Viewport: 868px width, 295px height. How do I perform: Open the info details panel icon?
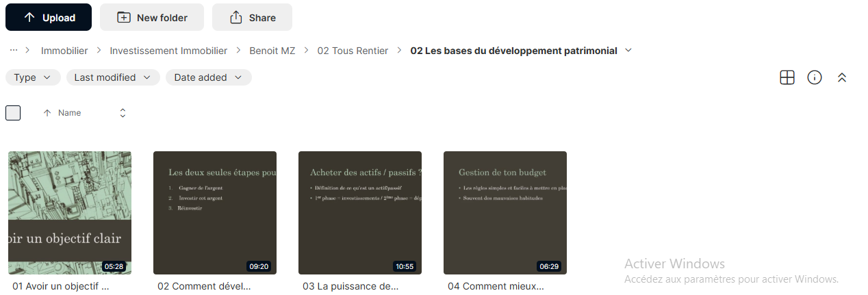point(815,77)
